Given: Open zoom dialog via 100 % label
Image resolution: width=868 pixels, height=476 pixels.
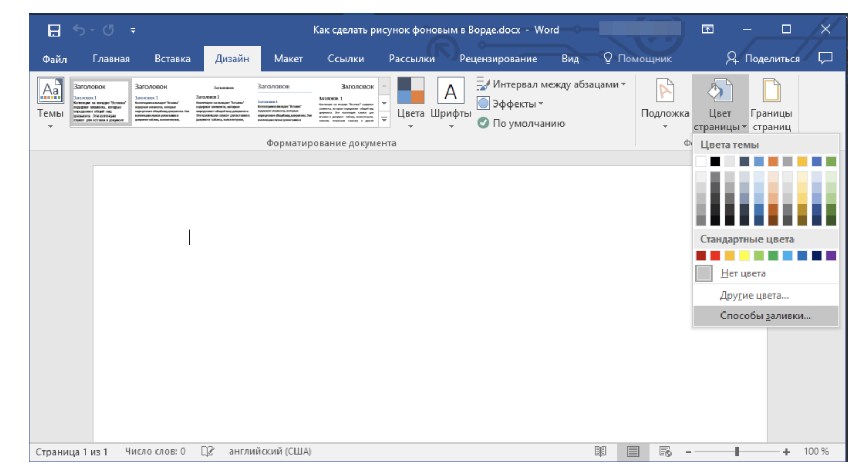Looking at the screenshot, I should [816, 452].
